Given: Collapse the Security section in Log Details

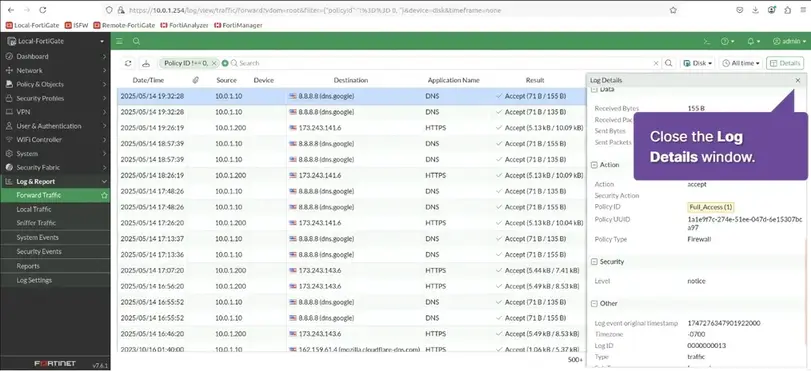Looking at the screenshot, I should pos(594,262).
